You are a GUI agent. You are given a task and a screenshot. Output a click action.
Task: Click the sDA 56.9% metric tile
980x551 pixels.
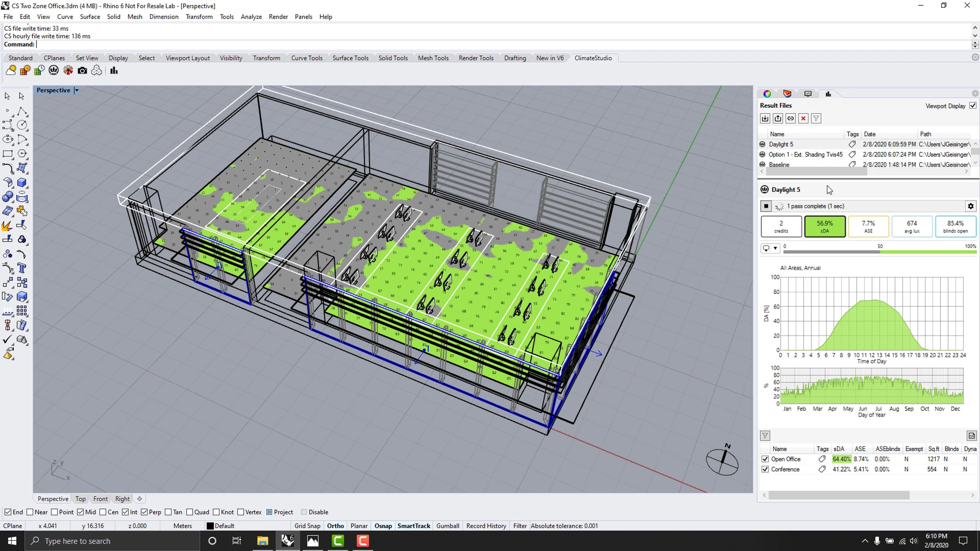(x=825, y=227)
